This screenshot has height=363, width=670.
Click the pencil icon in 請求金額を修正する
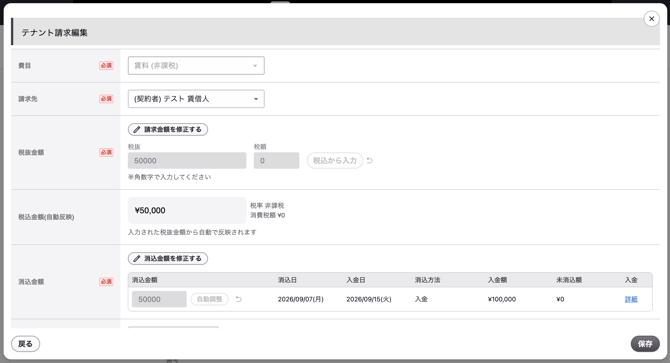[x=137, y=129]
